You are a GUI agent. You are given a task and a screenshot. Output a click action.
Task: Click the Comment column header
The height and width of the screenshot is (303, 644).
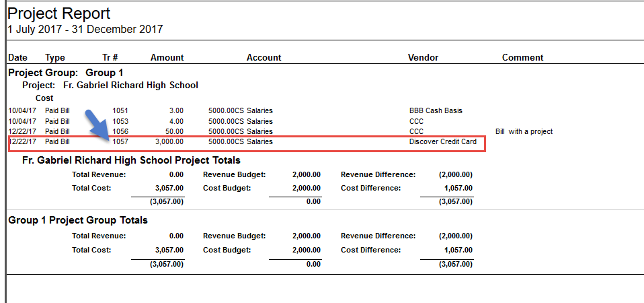[523, 57]
